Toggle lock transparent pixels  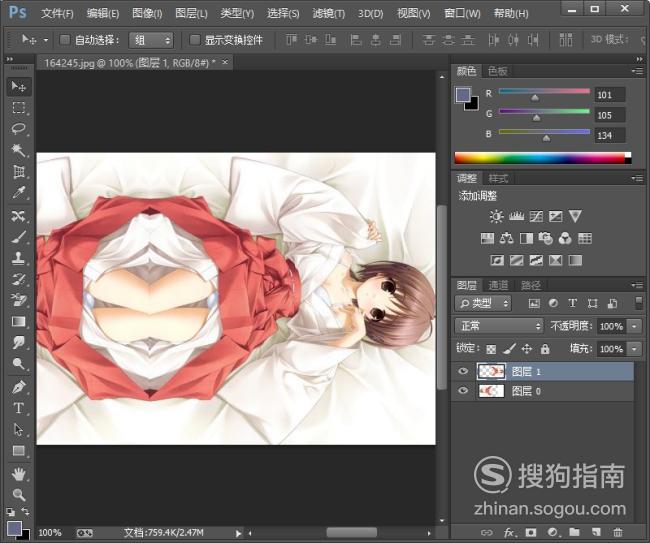click(491, 349)
